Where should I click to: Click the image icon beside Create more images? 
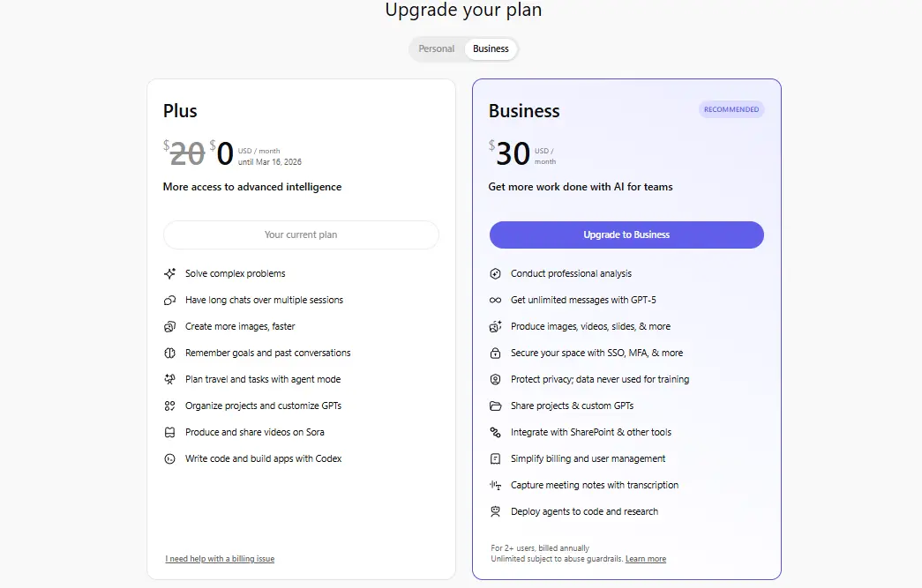pos(170,326)
